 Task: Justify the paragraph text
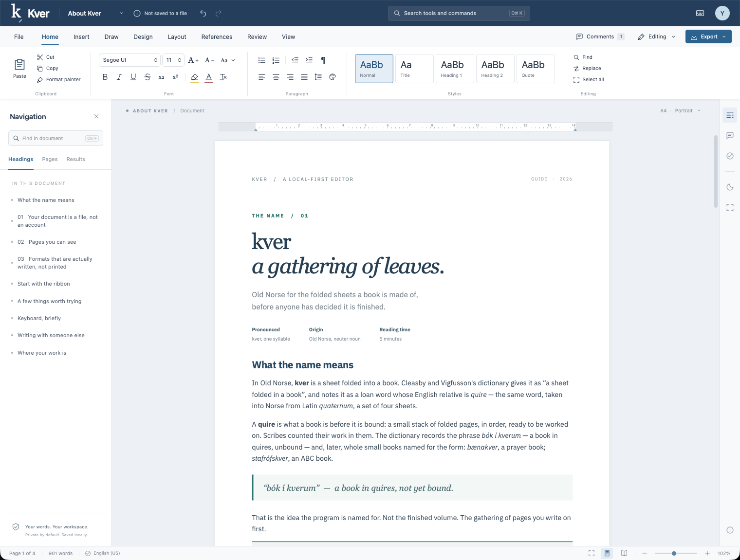pyautogui.click(x=304, y=77)
